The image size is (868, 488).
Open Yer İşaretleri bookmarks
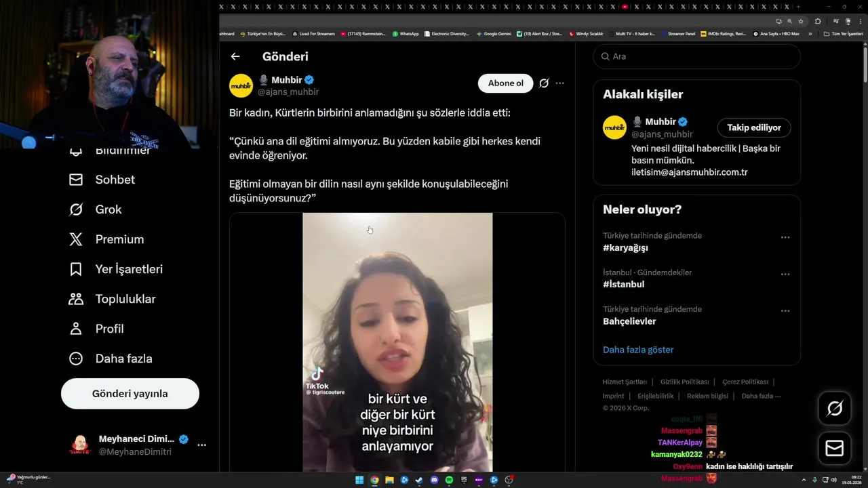(116, 269)
